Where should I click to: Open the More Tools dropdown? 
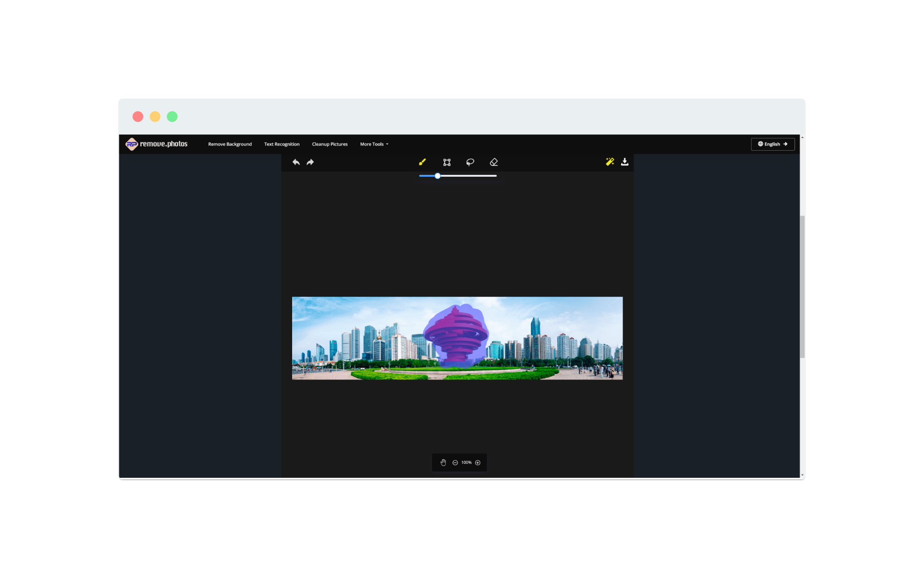pyautogui.click(x=374, y=144)
